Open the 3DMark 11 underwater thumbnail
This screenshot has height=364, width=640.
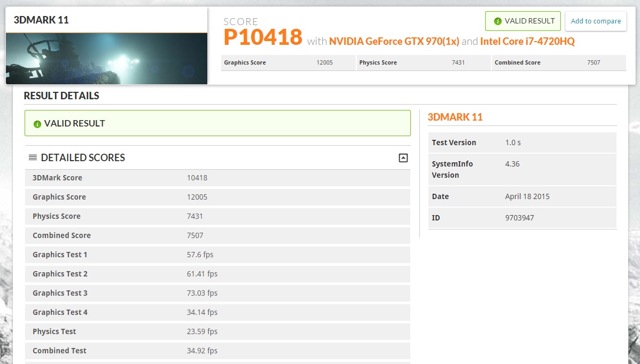(106, 59)
